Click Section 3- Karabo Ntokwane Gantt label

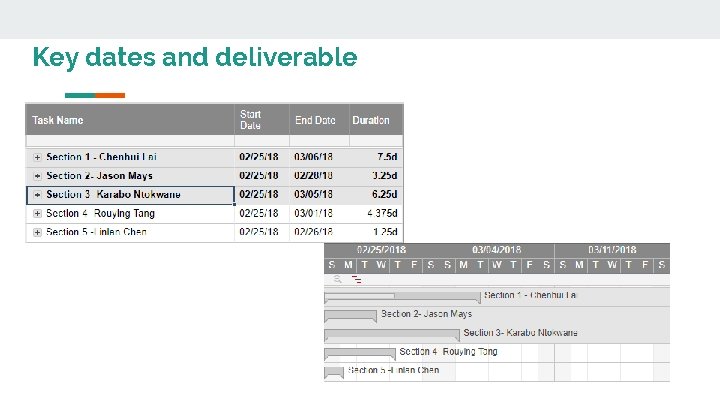(x=520, y=333)
